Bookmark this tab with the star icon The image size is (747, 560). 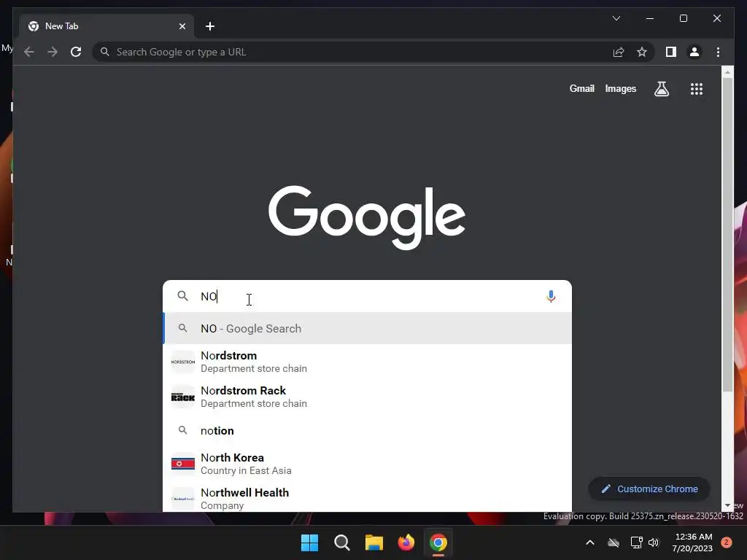pyautogui.click(x=642, y=52)
